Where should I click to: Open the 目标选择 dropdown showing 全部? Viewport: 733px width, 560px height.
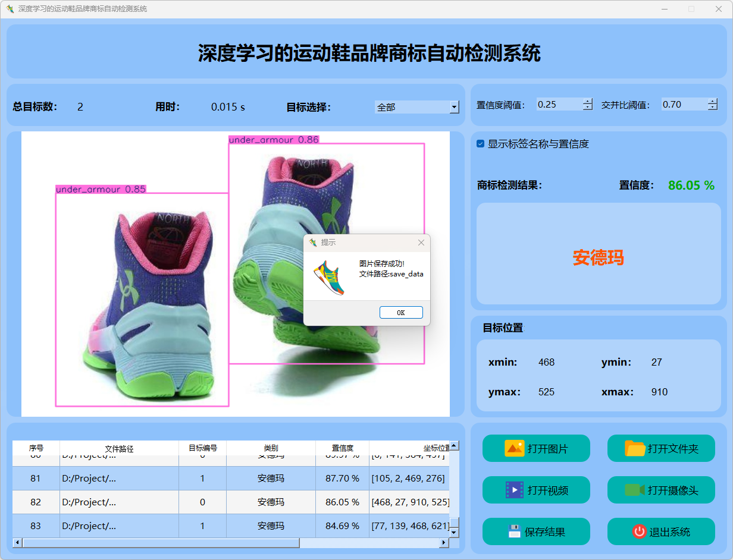455,107
